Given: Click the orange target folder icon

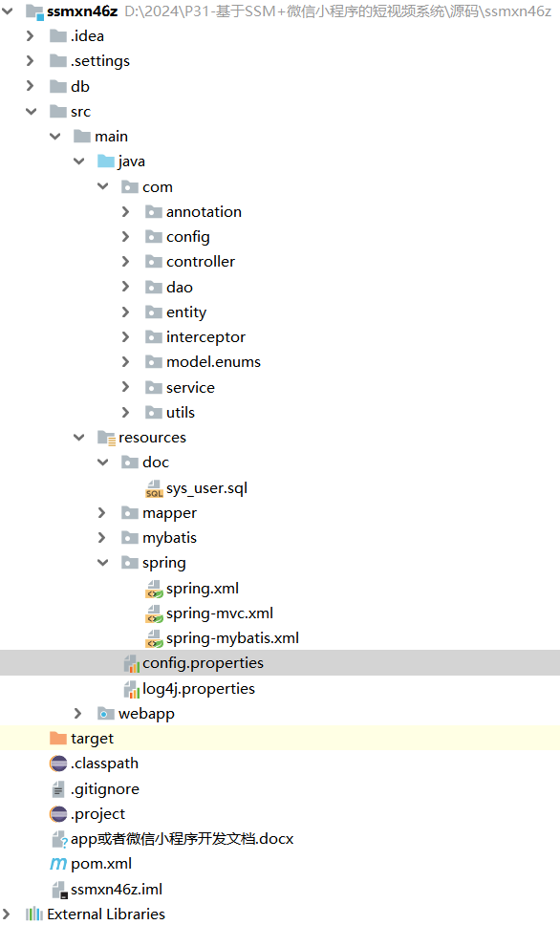Looking at the screenshot, I should point(58,738).
